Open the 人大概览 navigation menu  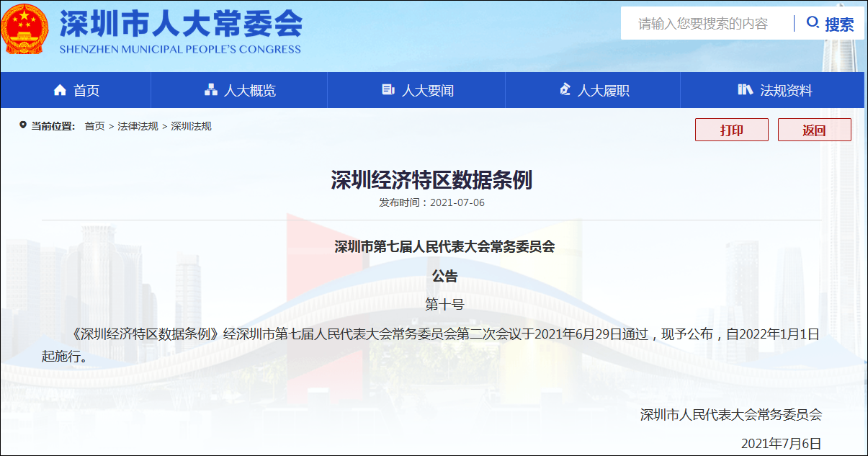239,90
